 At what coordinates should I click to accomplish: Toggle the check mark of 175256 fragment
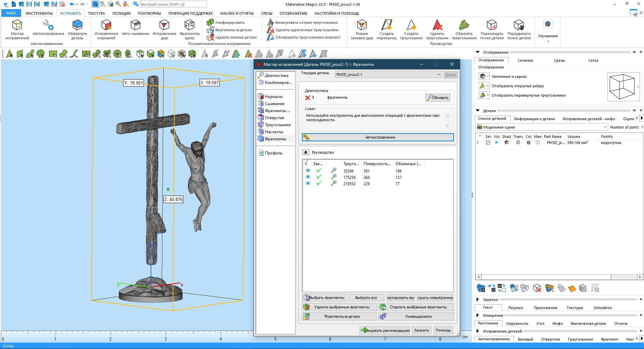pos(319,177)
